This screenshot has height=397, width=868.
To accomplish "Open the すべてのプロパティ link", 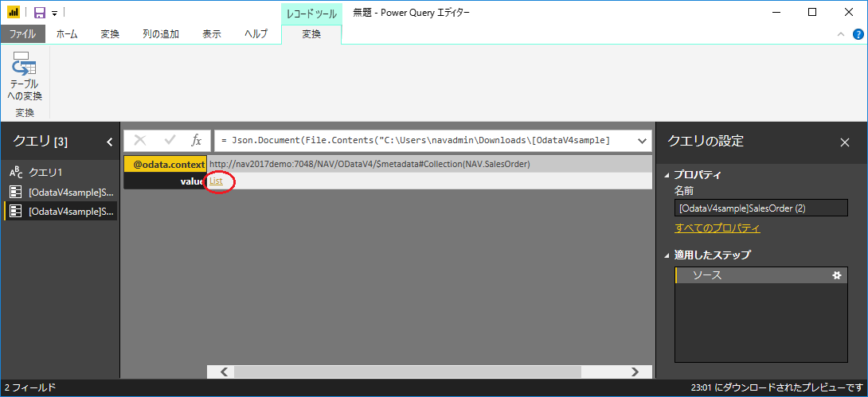I will (x=717, y=228).
